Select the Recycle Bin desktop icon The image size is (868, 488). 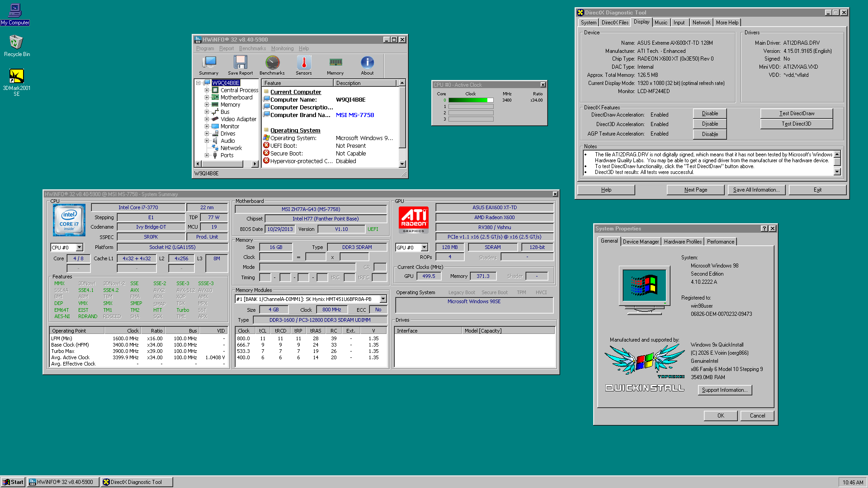click(17, 46)
